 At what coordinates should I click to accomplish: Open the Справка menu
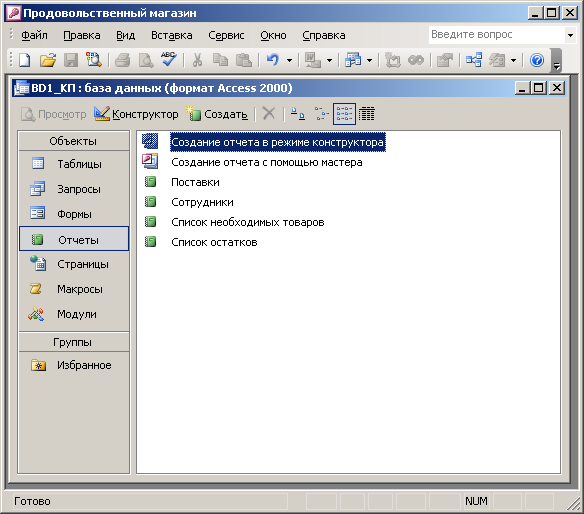[324, 35]
